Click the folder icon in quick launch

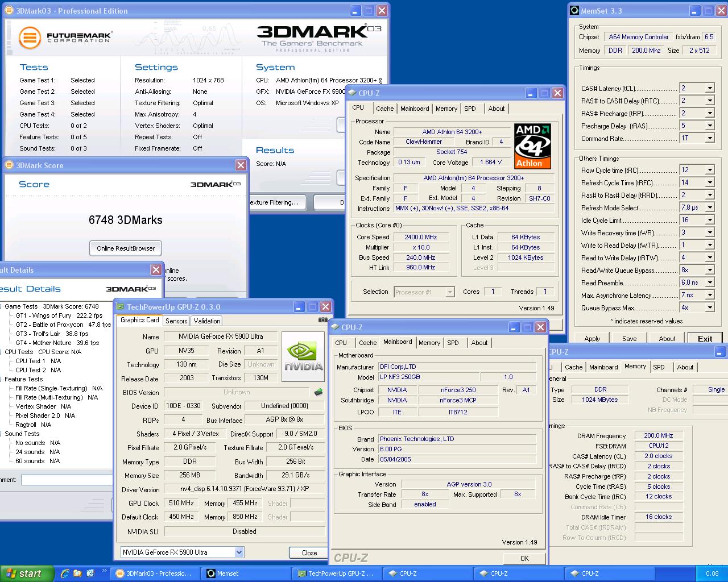click(78, 573)
